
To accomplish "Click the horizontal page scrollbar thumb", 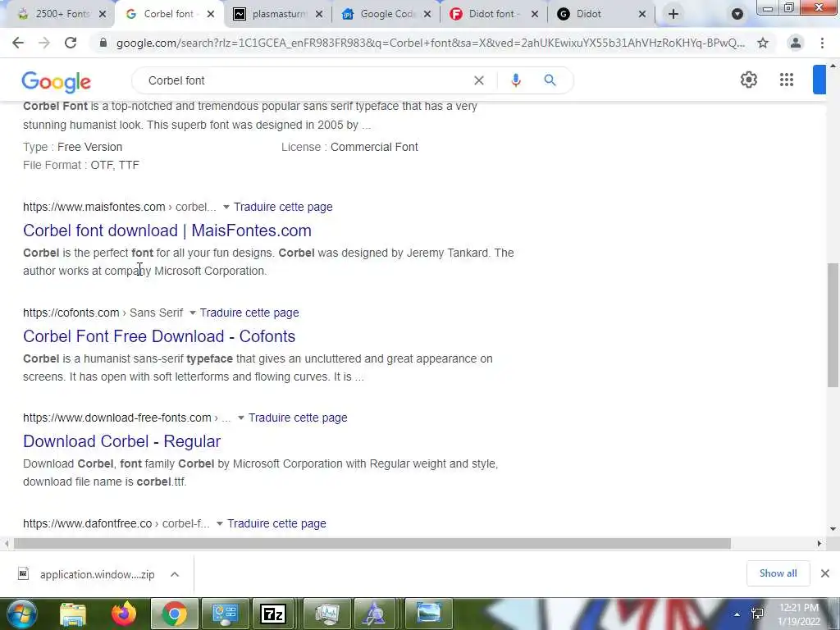I will point(372,544).
